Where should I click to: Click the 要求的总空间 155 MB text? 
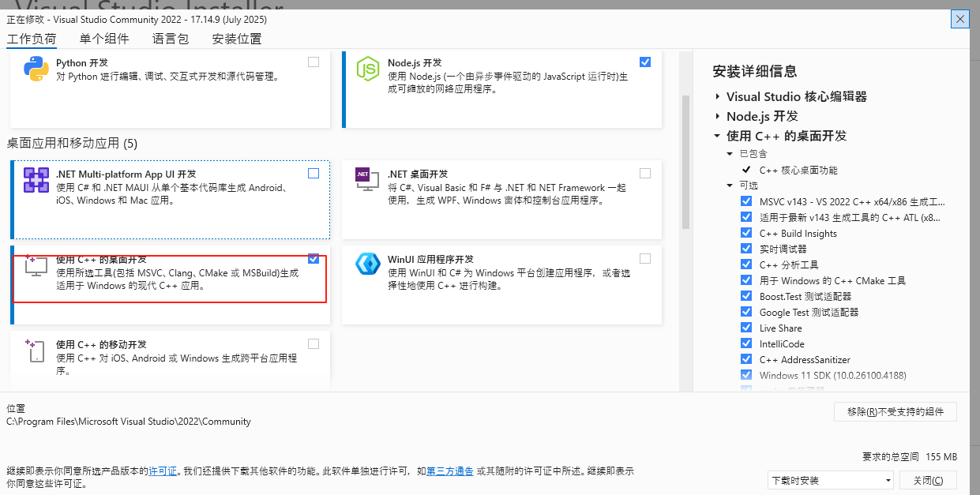coord(910,457)
